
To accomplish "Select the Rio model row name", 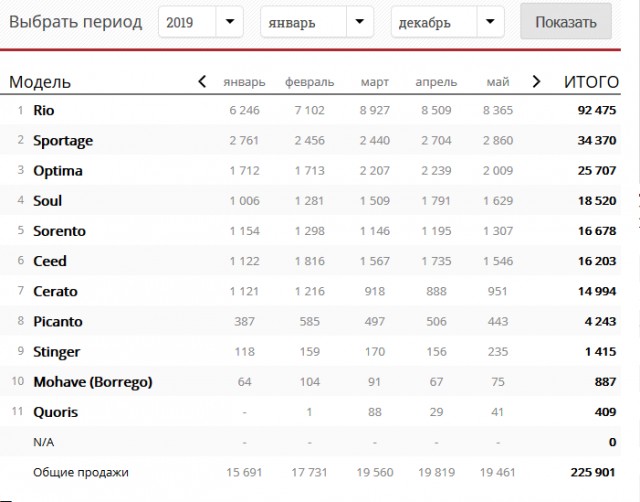I will (x=44, y=110).
